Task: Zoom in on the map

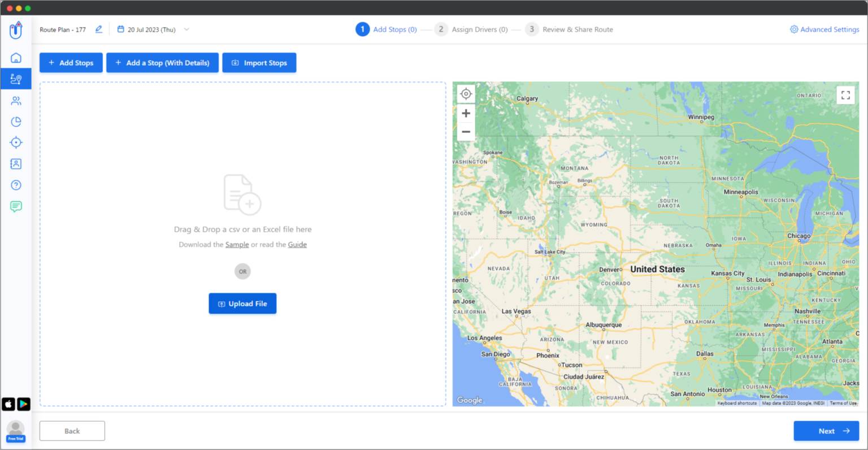Action: 466,113
